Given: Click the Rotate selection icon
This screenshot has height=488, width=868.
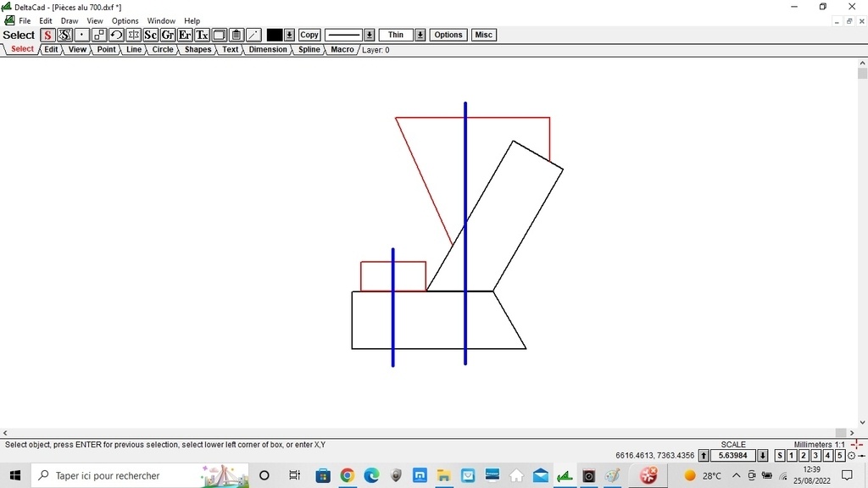Looking at the screenshot, I should (x=116, y=35).
